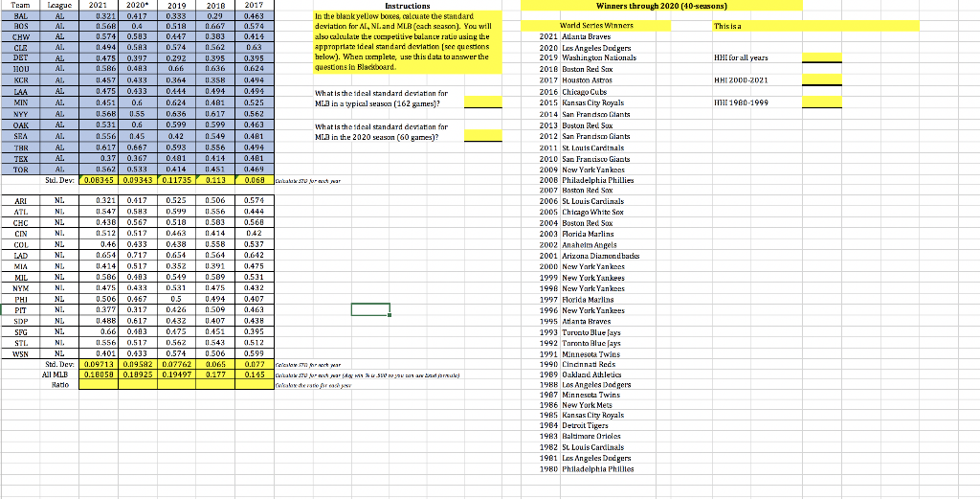Image resolution: width=980 pixels, height=499 pixels.
Task: Select the HHI for all years label
Action: click(741, 57)
